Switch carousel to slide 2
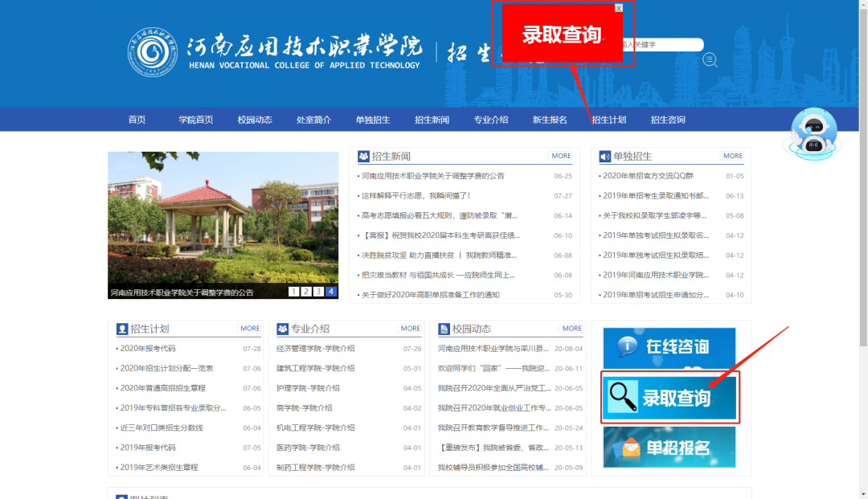The height and width of the screenshot is (499, 868). point(306,292)
